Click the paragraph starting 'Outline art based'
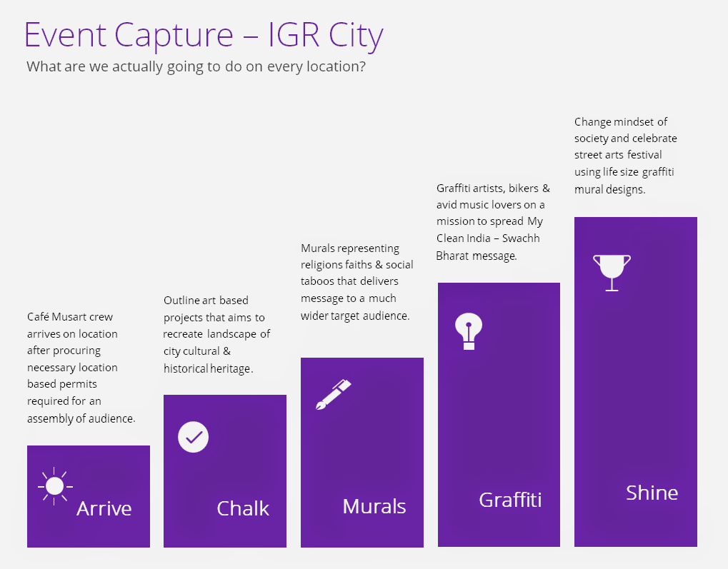Screen dimensions: 728x569 pos(216,334)
